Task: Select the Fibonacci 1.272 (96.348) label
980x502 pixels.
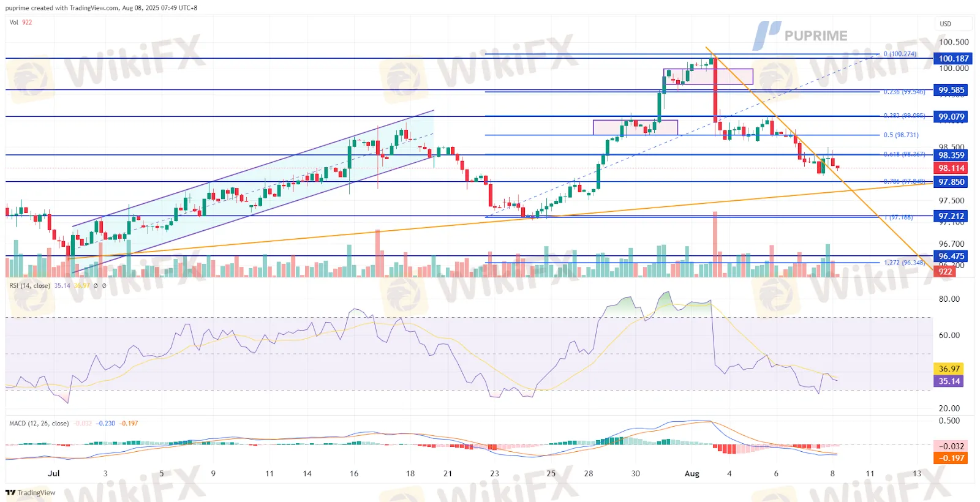Action: point(904,263)
